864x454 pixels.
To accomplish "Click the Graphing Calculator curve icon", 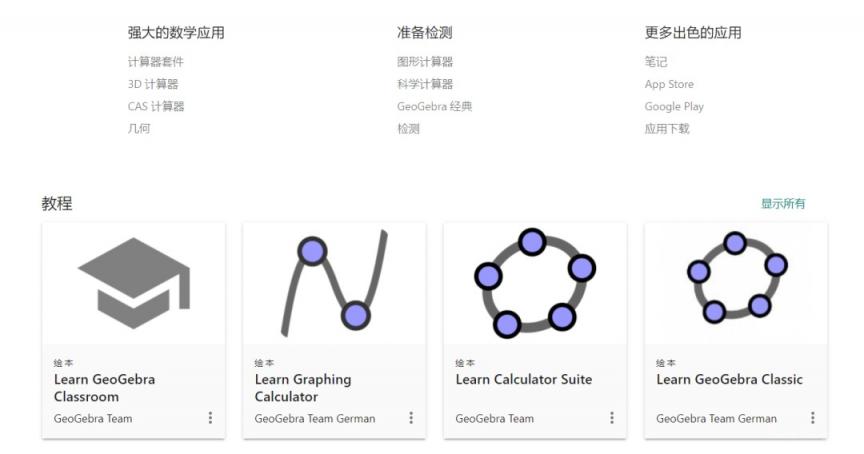I will [x=334, y=283].
